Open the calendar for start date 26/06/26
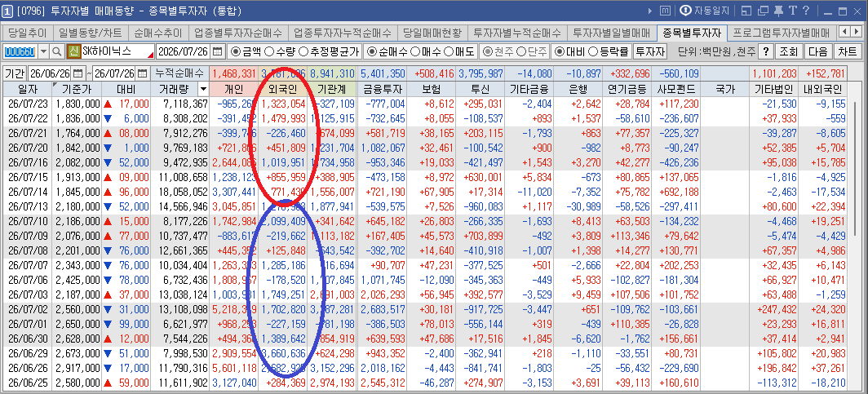Image resolution: width=868 pixels, height=394 pixels. tap(77, 73)
